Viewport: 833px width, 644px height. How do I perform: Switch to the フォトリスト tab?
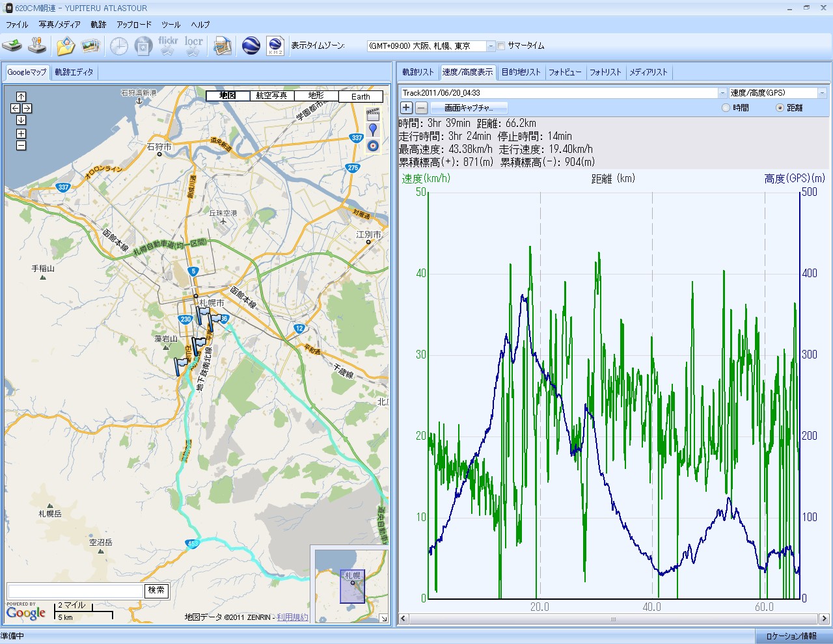point(605,72)
